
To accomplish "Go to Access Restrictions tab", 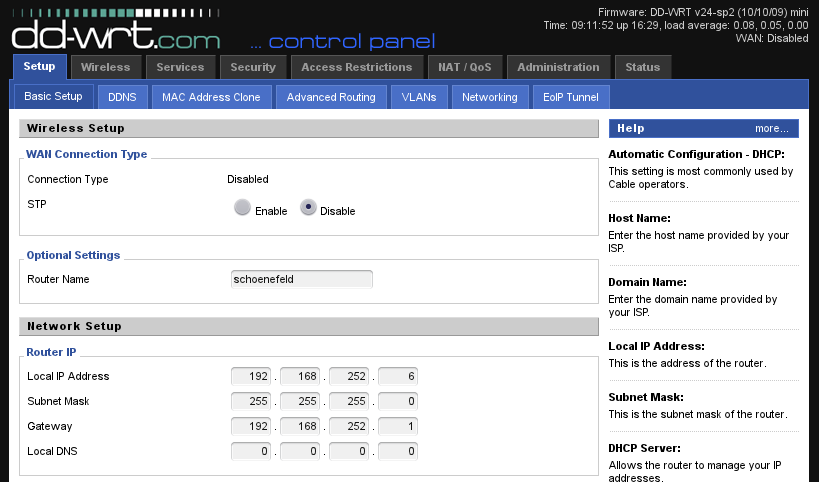I will pyautogui.click(x=356, y=67).
